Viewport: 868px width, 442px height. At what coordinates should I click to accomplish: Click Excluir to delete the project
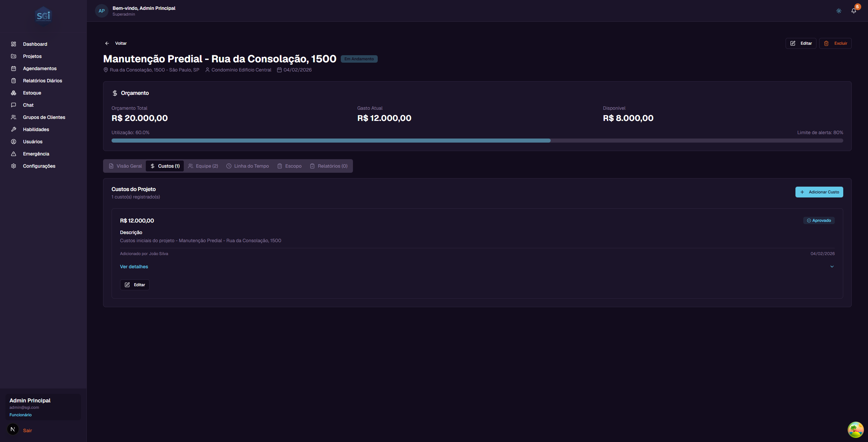[835, 43]
